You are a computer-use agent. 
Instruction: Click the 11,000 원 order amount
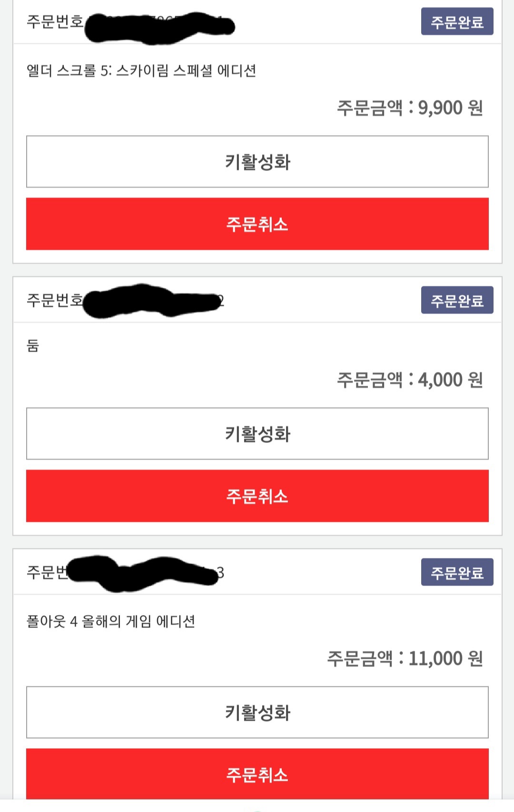pyautogui.click(x=445, y=658)
